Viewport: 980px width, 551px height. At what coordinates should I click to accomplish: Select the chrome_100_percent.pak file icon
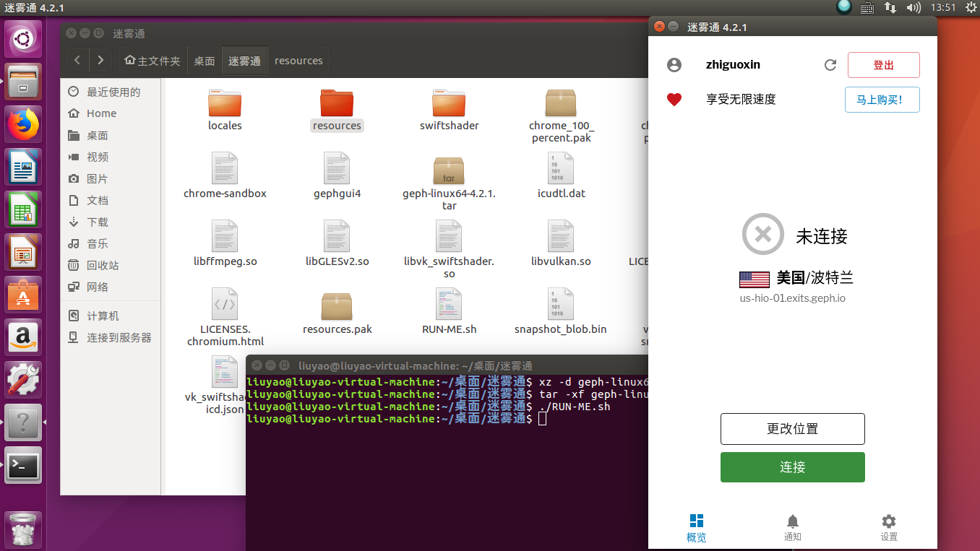pos(561,103)
